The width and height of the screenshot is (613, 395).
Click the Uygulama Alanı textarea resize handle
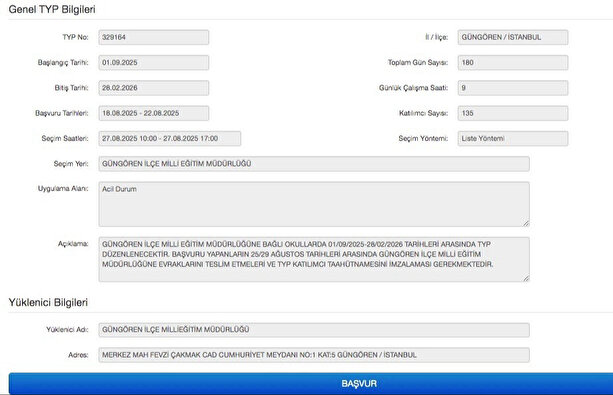(526, 223)
